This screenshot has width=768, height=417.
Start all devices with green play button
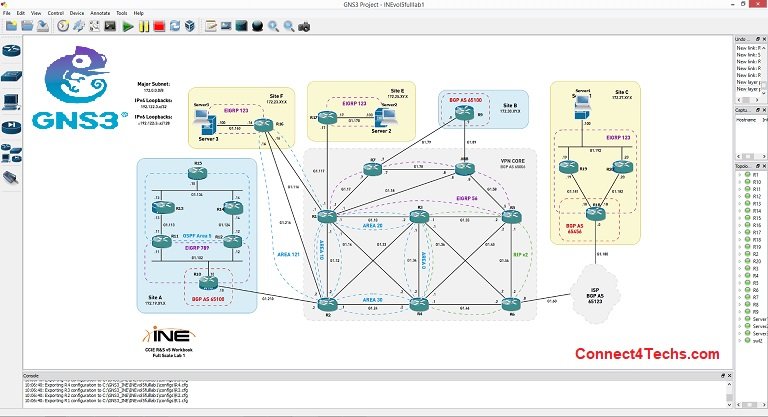coord(128,25)
